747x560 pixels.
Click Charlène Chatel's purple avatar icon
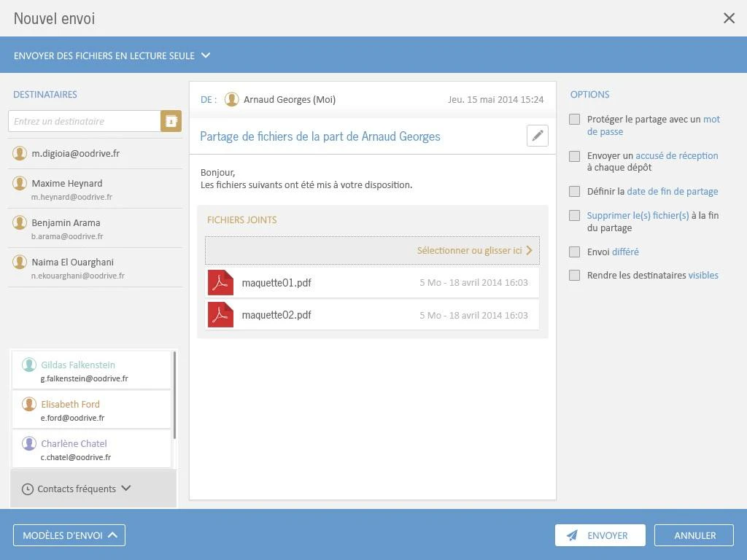tap(29, 443)
